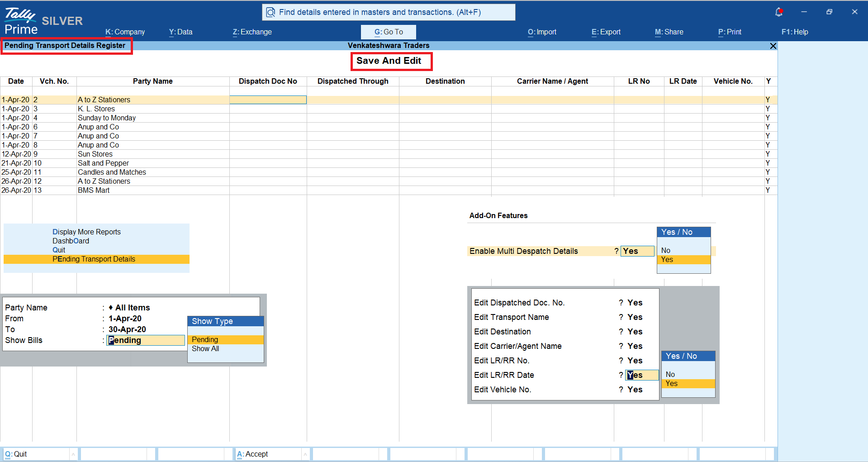Open the O: Import menu
The width and height of the screenshot is (868, 462).
[542, 32]
